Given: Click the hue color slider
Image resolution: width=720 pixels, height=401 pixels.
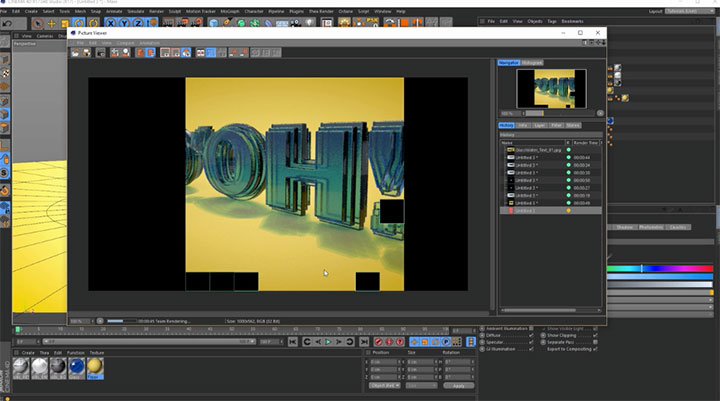Looking at the screenshot, I should (x=660, y=269).
